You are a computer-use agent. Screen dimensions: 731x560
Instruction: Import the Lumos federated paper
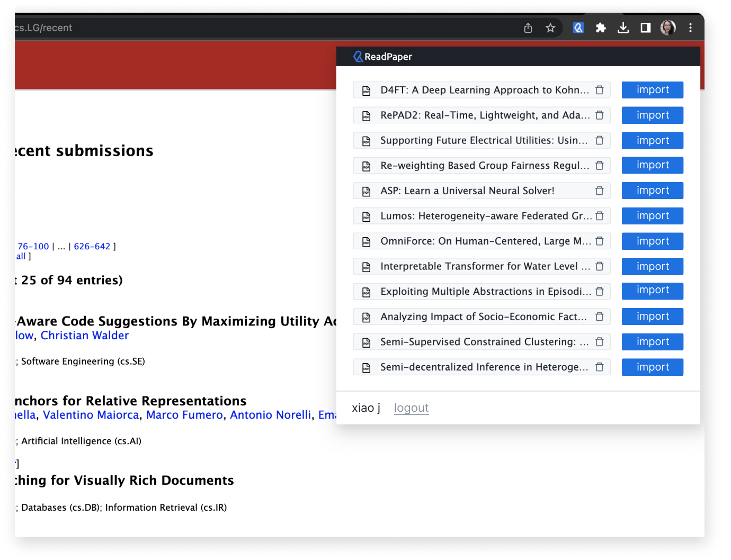point(652,216)
